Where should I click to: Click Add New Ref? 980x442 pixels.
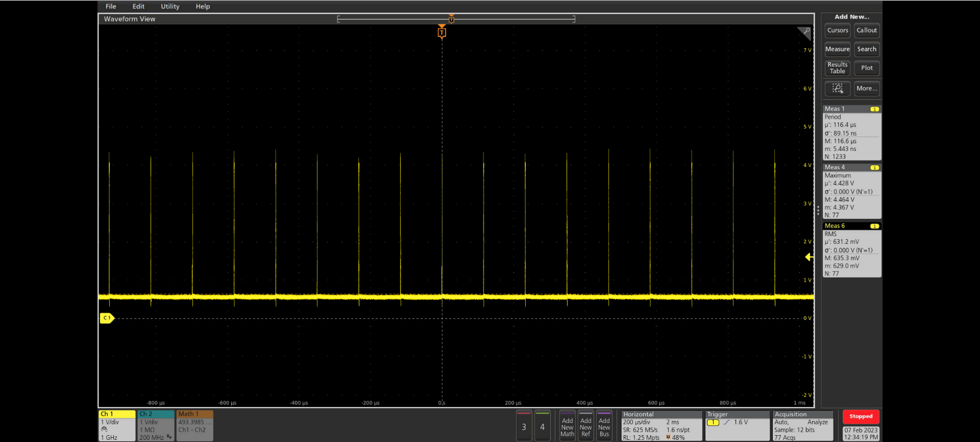coord(586,426)
